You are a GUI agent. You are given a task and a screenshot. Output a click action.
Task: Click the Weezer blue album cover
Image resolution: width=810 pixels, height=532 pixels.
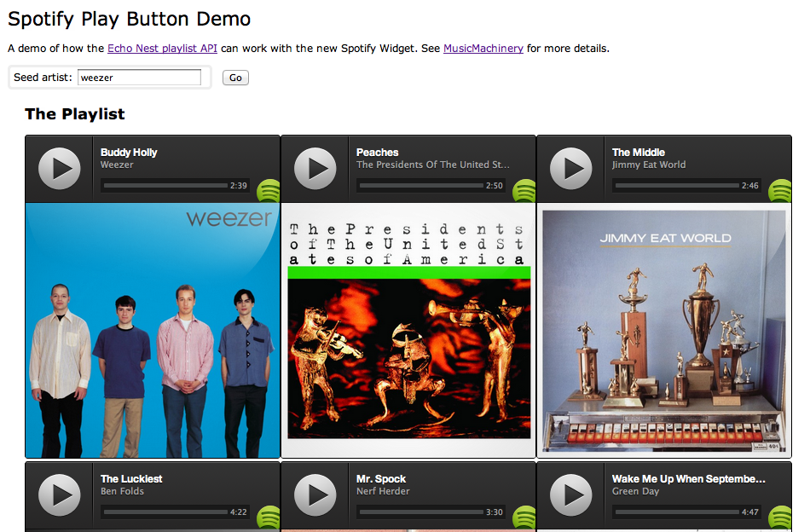(x=153, y=331)
